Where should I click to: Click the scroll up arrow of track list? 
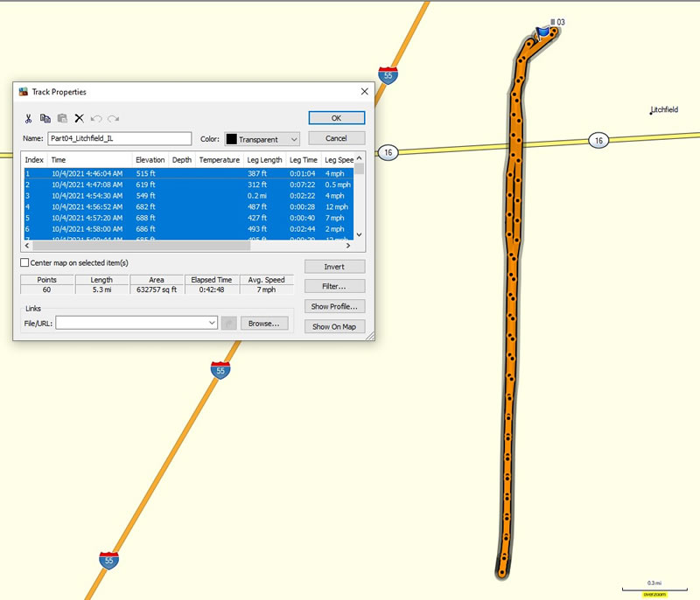360,158
